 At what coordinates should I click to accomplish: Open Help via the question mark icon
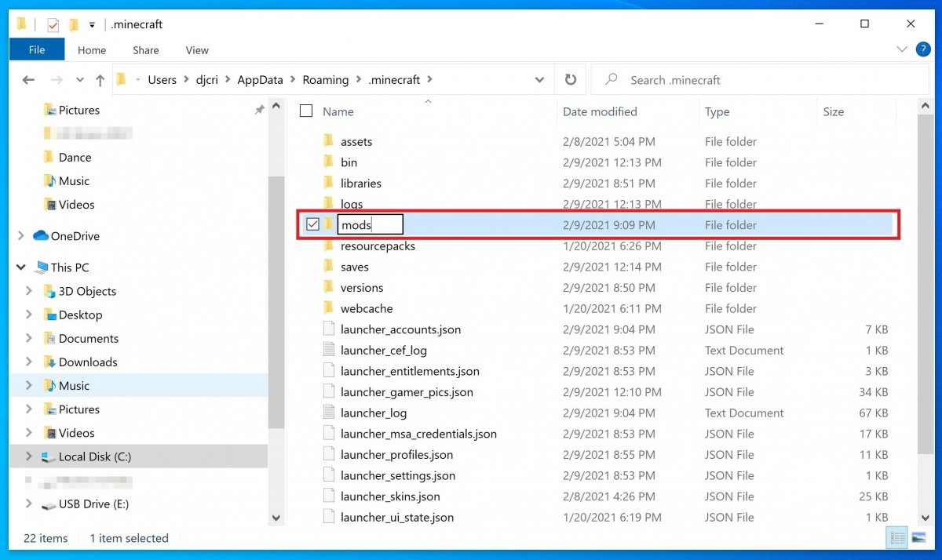pyautogui.click(x=923, y=49)
